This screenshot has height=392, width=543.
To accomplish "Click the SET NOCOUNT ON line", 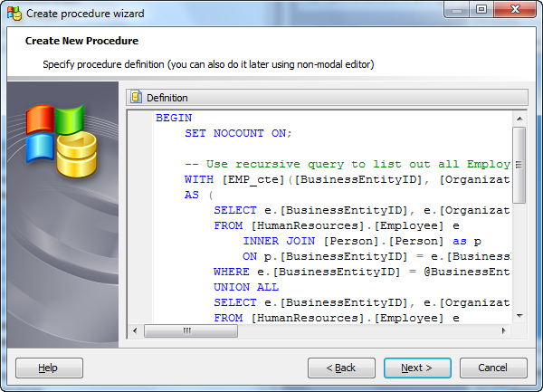I will pyautogui.click(x=238, y=133).
